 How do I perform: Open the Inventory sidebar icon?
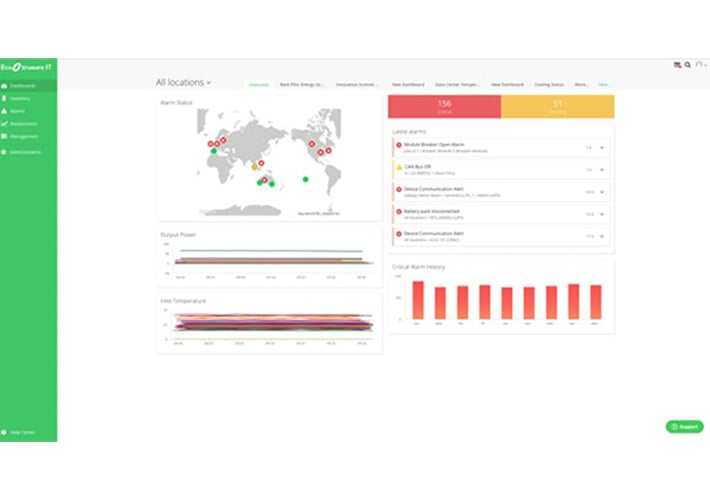pos(4,98)
